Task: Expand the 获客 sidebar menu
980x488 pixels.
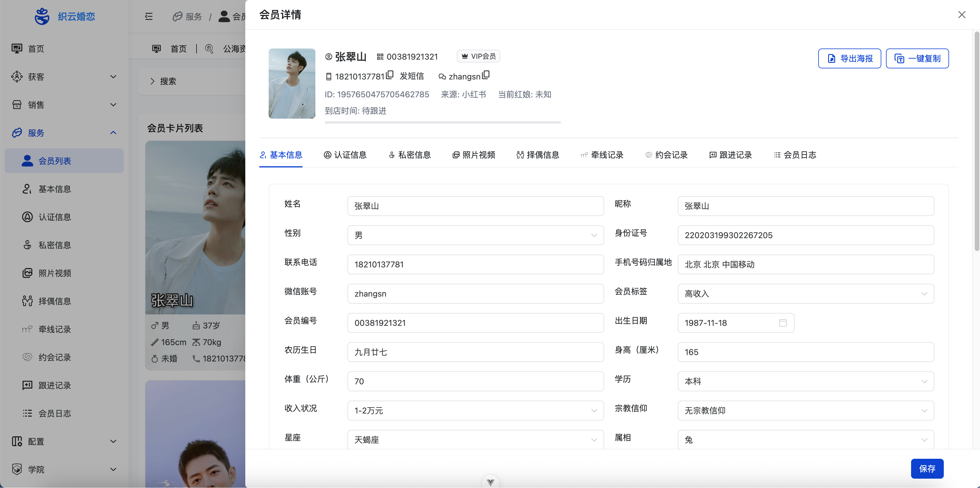Action: (x=64, y=77)
